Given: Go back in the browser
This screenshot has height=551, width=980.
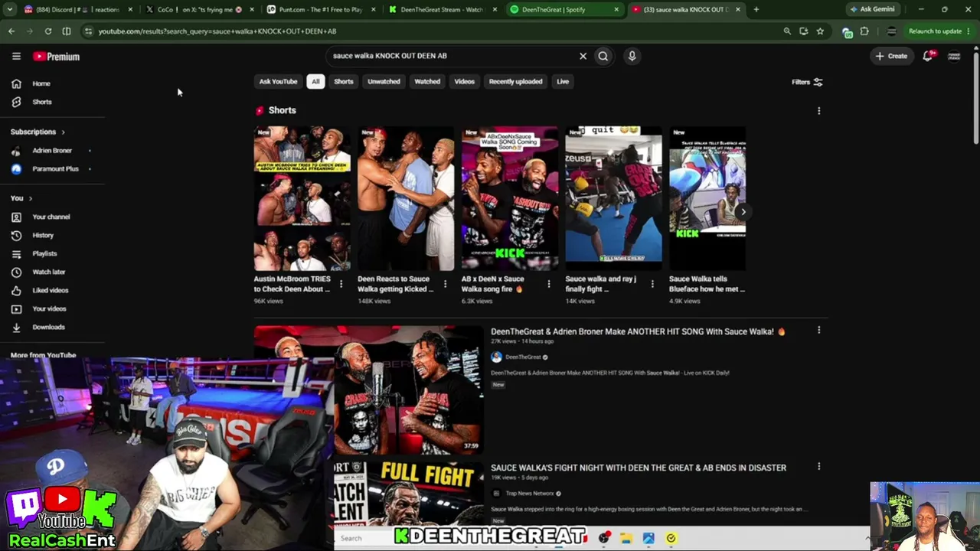Looking at the screenshot, I should (x=11, y=31).
